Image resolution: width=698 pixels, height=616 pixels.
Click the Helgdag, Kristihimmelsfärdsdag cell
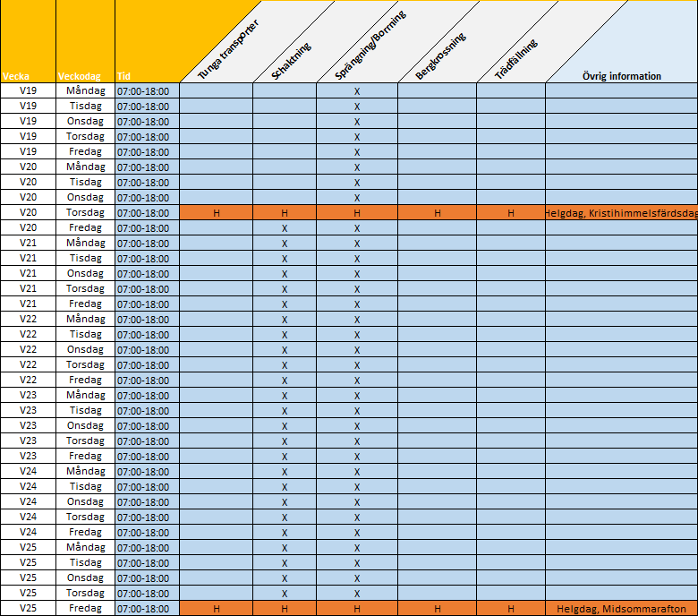tap(621, 213)
